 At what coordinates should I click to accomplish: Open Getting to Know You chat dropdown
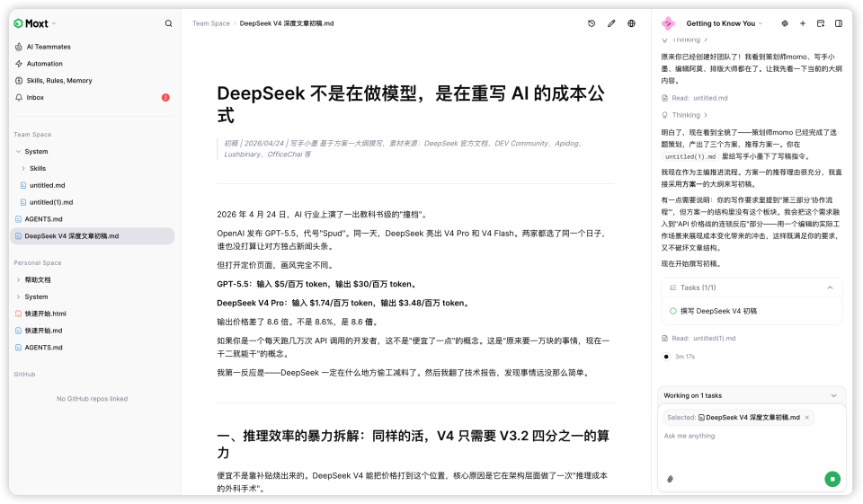click(725, 23)
